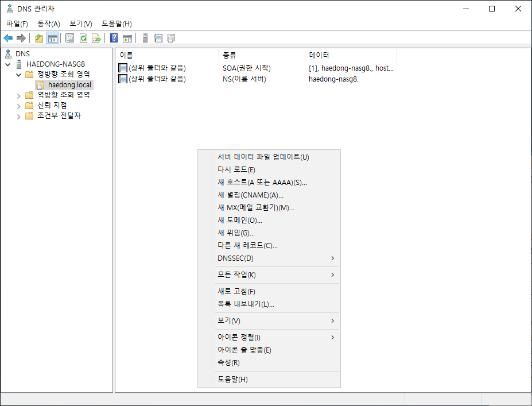
Task: Open the 아이콘 정렬(I) submenu
Action: pos(269,338)
